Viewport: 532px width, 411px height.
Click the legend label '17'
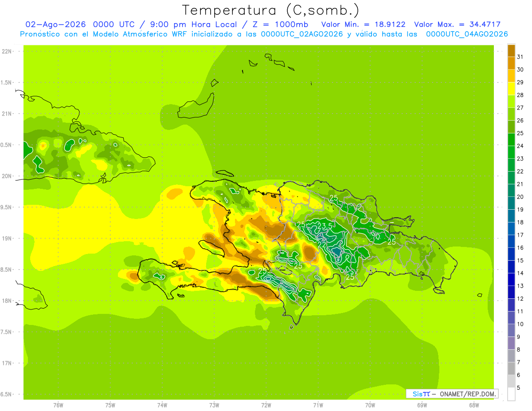[x=520, y=235]
